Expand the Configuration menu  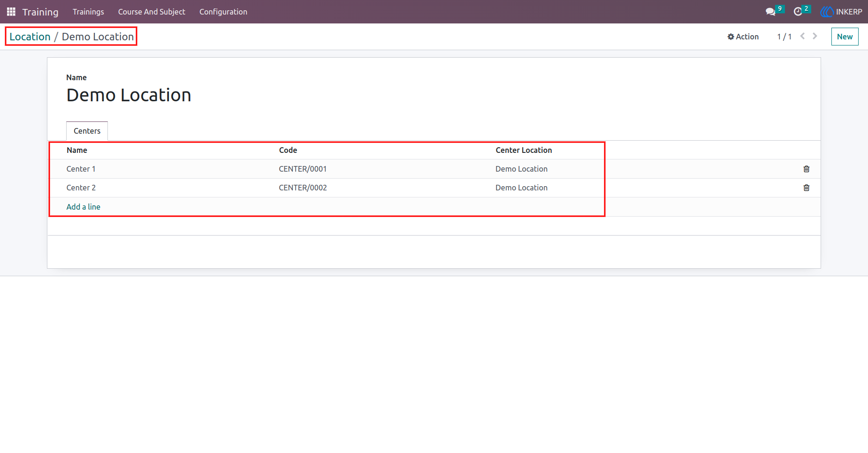tap(223, 12)
